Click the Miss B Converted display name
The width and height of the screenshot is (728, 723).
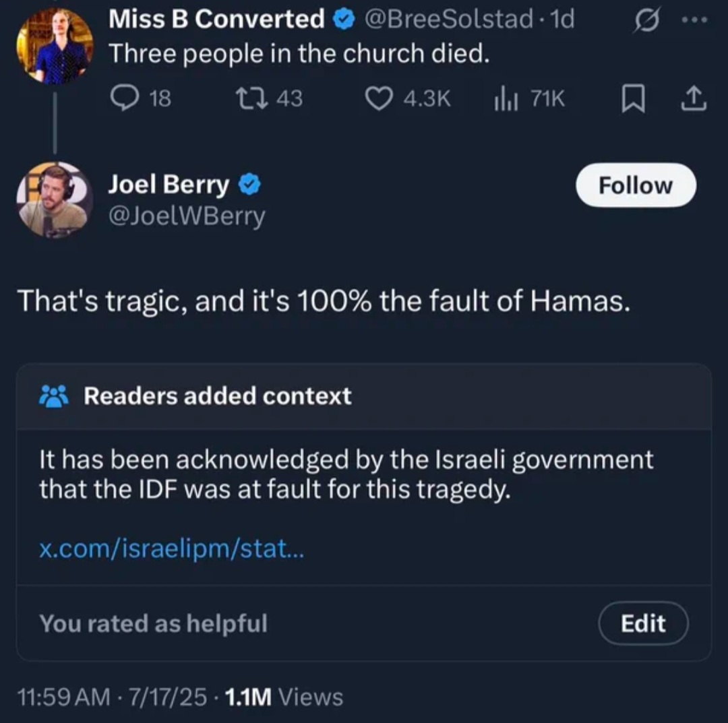tap(216, 20)
